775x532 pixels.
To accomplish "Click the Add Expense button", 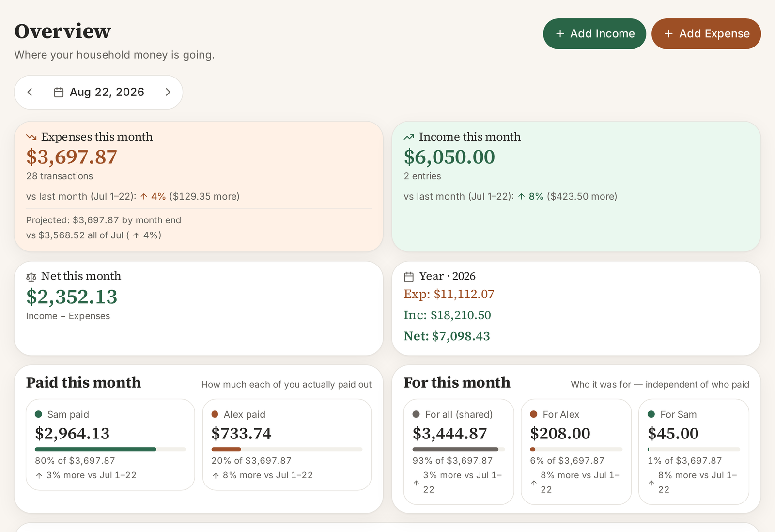I will 706,34.
